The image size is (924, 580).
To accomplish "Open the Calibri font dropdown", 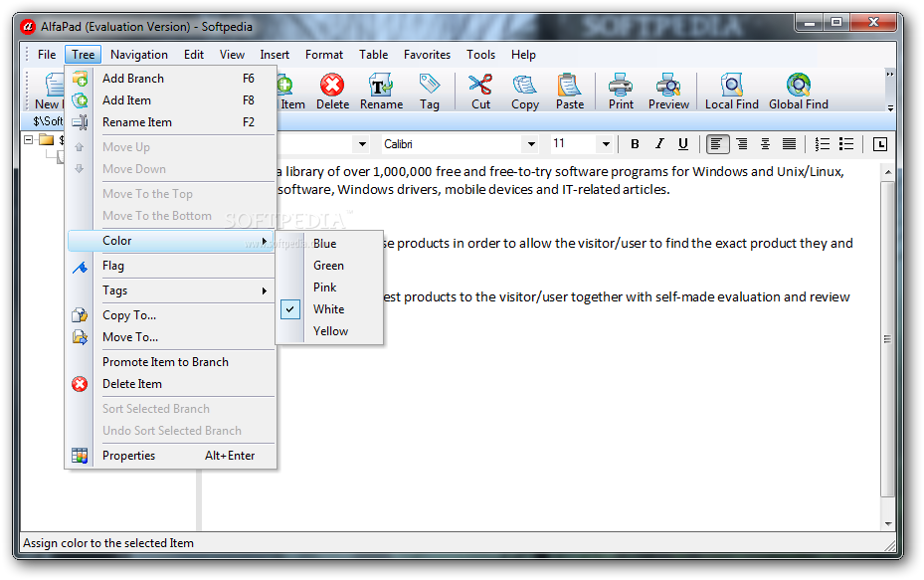I will (x=531, y=144).
